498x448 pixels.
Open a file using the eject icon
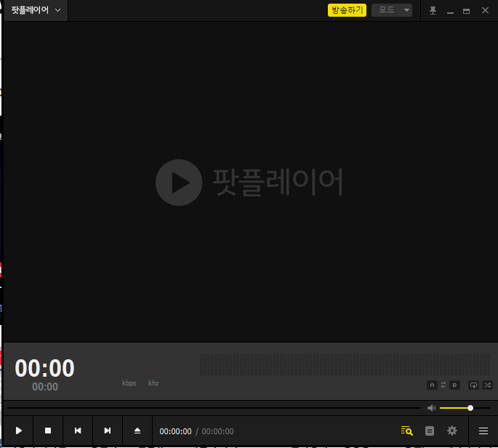click(x=137, y=431)
